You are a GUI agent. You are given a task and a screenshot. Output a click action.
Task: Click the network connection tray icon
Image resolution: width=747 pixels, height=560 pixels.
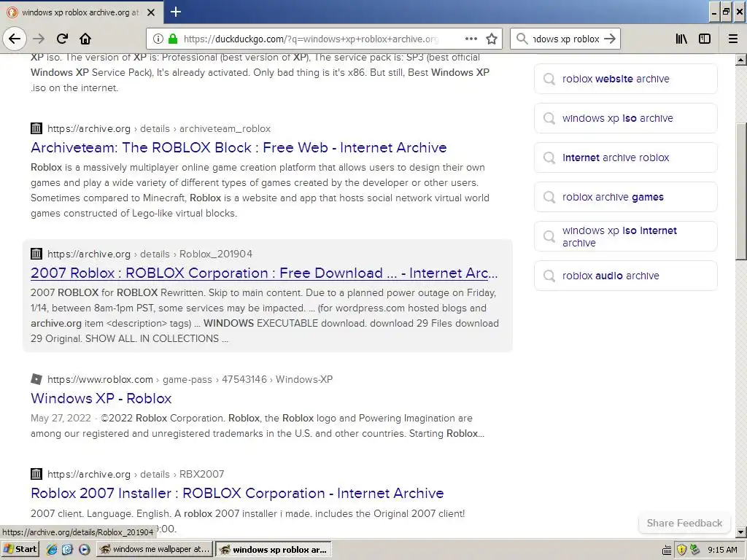pos(694,550)
